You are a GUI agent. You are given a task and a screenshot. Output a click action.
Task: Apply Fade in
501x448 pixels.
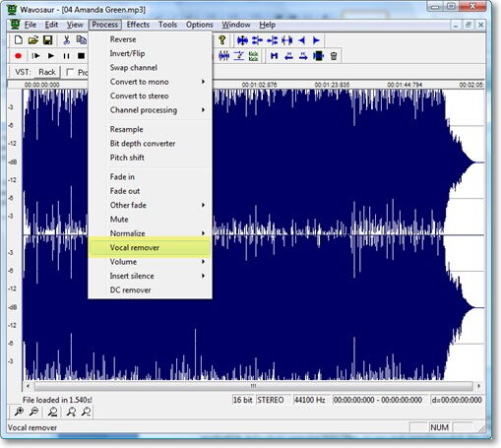(151, 177)
